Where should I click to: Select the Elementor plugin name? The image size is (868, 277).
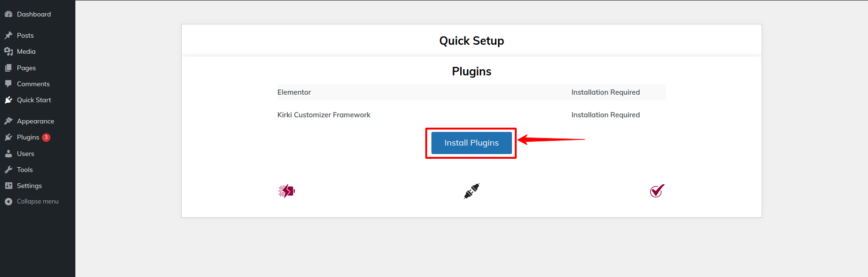(294, 92)
